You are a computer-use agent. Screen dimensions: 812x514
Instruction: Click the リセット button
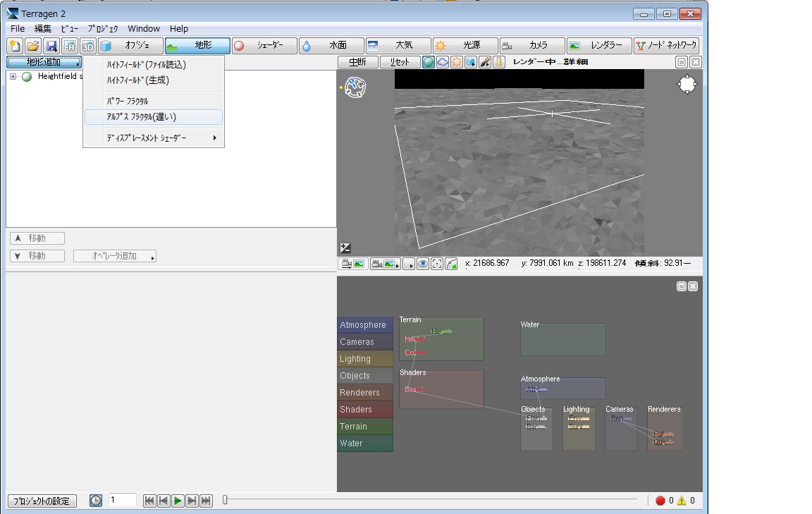tap(400, 62)
